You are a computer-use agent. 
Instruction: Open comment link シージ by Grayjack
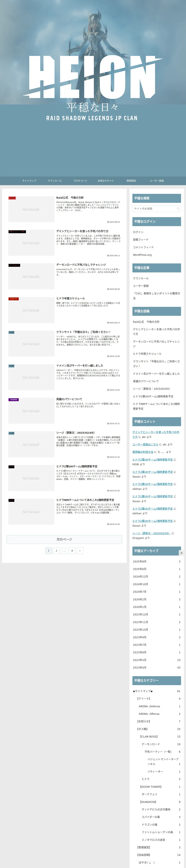[151, 533]
